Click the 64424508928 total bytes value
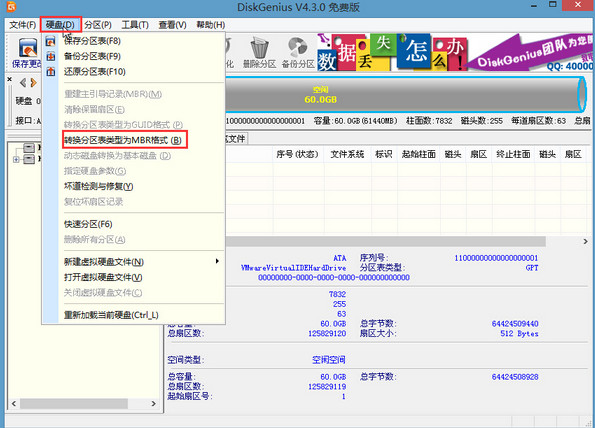The image size is (595, 428). (515, 377)
